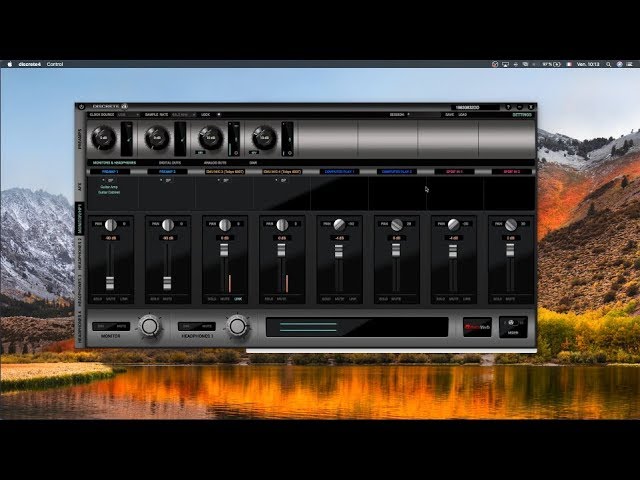The height and width of the screenshot is (480, 640).
Task: Toggle phase invert icon on Preamp 4
Action: coord(289,153)
